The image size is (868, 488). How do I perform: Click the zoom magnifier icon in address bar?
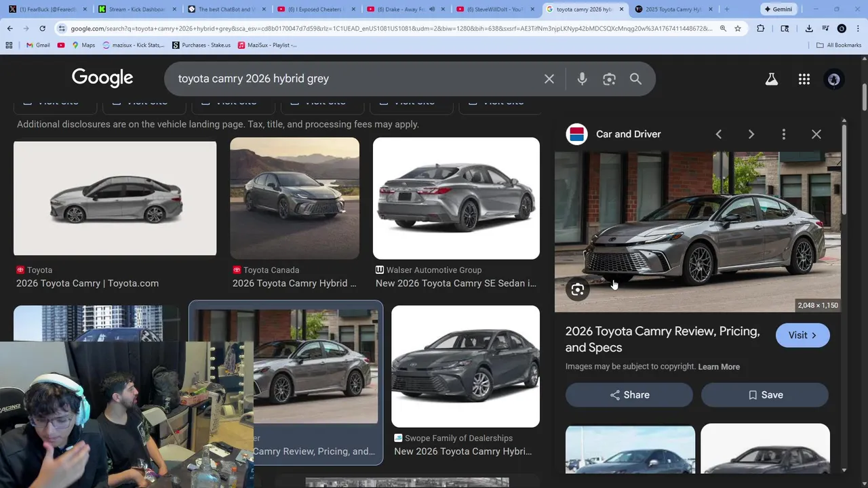(723, 28)
